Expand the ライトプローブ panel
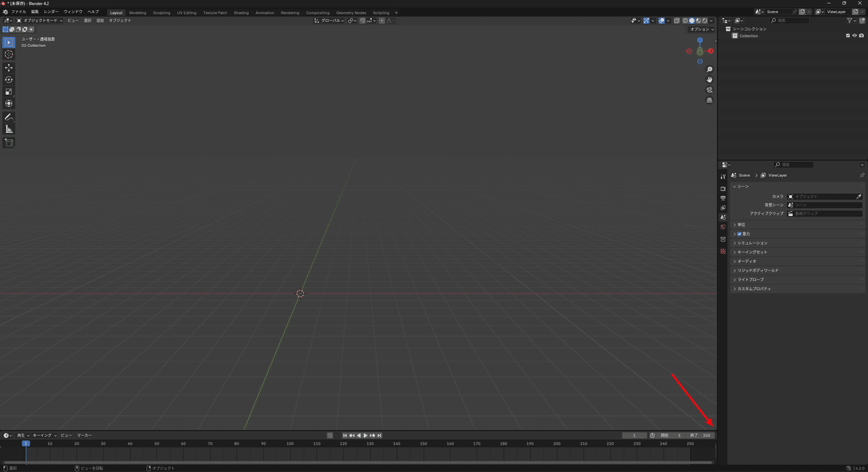Image resolution: width=868 pixels, height=472 pixels. click(798, 280)
